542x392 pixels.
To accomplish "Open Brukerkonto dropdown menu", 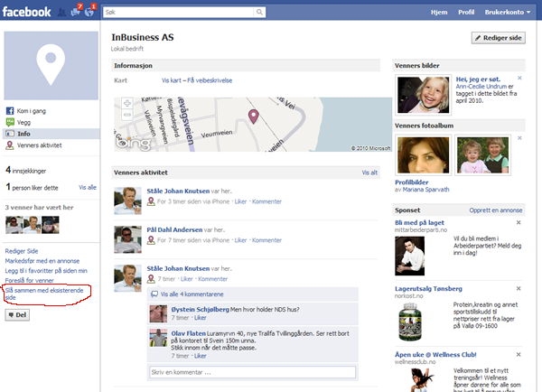I will 507,12.
